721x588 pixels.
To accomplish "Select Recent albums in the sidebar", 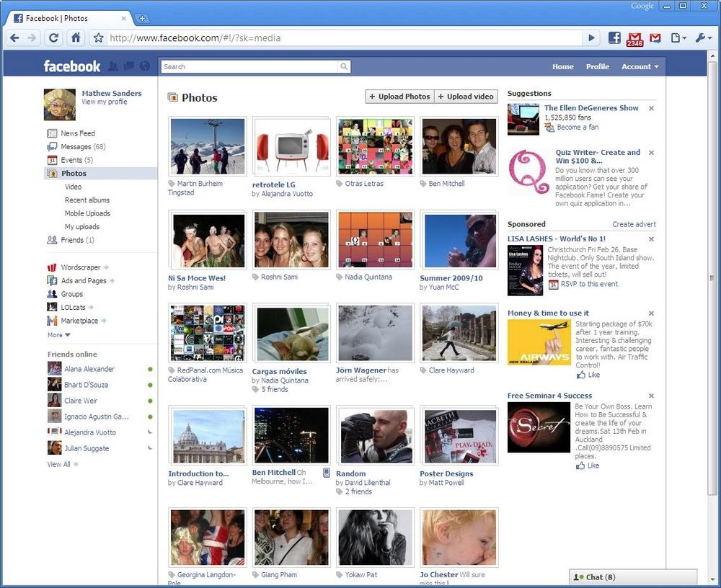I will tap(87, 200).
